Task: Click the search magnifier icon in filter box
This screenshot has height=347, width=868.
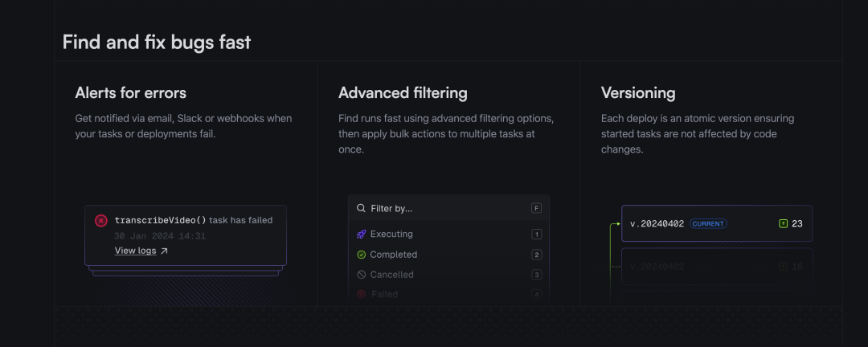Action: point(362,208)
